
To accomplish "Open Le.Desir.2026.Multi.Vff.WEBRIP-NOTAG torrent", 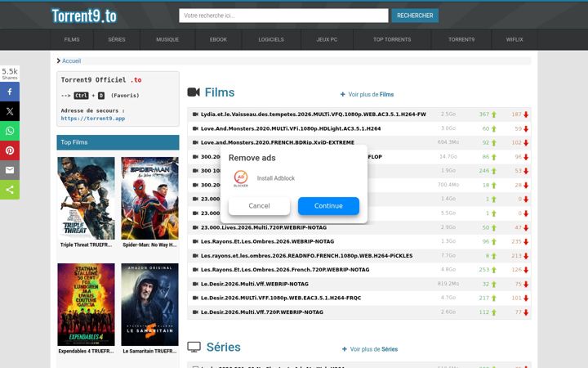I will coord(255,284).
